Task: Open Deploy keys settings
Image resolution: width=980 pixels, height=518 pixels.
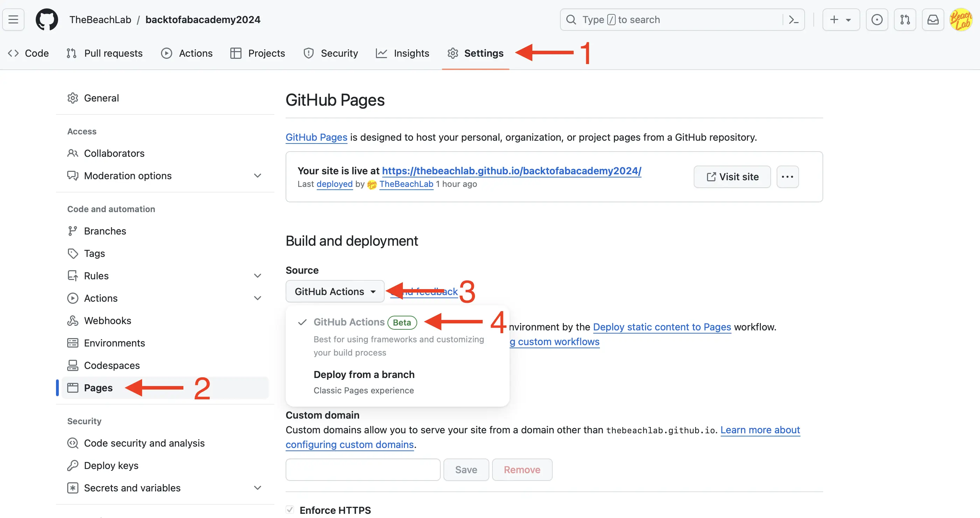Action: (x=165, y=465)
